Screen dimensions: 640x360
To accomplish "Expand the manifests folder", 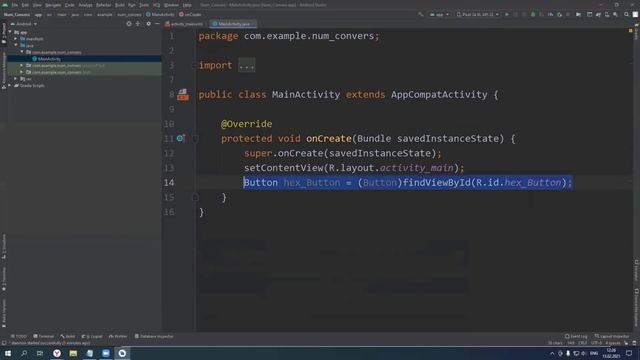I will 16,39.
